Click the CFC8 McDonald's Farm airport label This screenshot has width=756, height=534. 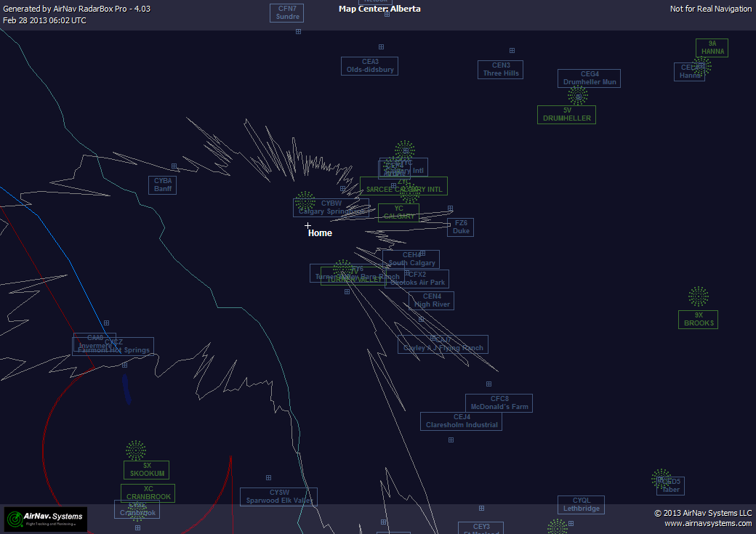click(499, 403)
